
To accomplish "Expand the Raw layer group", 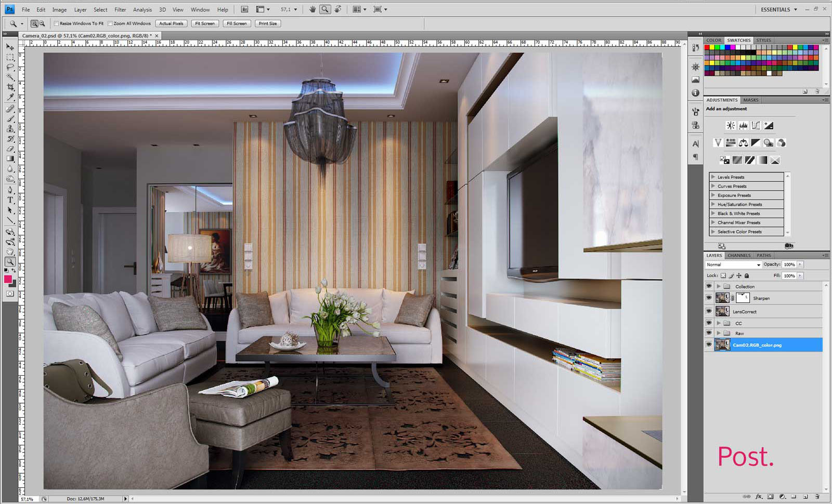I will pos(719,333).
